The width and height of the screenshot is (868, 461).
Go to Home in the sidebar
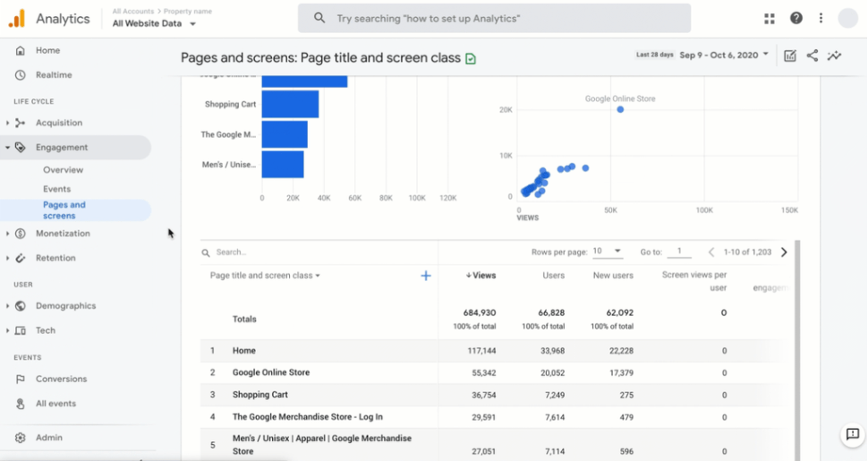click(x=47, y=50)
